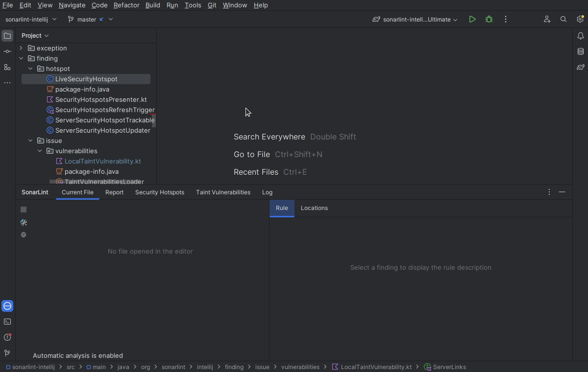Screen dimensions: 588x372
Task: Open LocalTaintVulnerability.kt from the breadcrumb bar
Action: (375, 367)
